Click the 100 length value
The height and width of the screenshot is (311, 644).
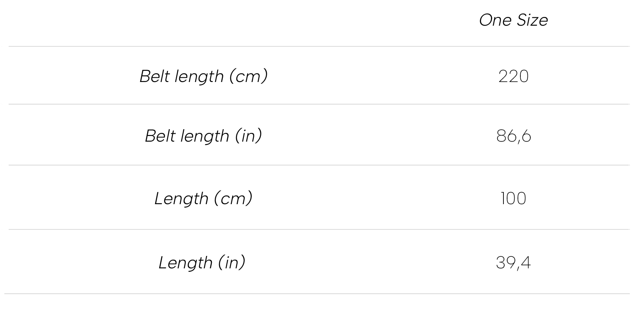[x=513, y=199]
